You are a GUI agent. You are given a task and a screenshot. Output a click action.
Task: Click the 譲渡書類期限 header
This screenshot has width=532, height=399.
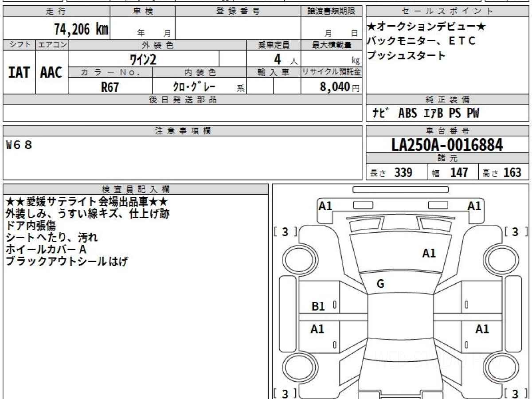tap(331, 12)
